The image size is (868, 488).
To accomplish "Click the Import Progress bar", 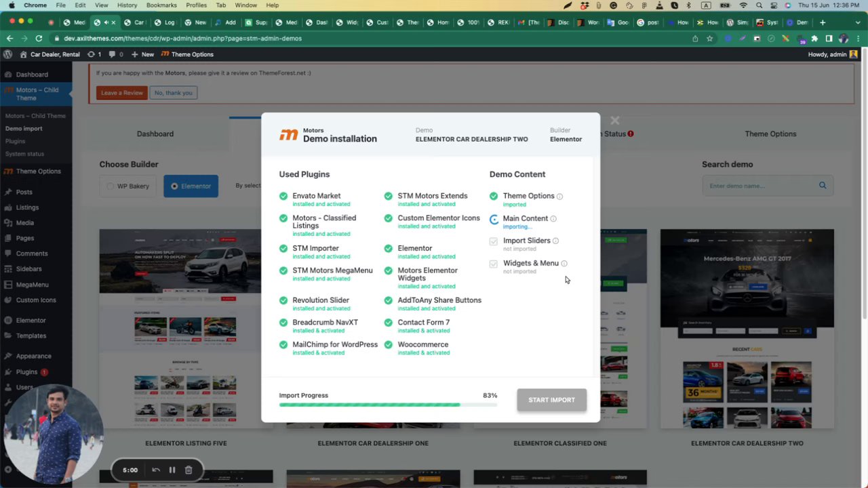I will (388, 405).
